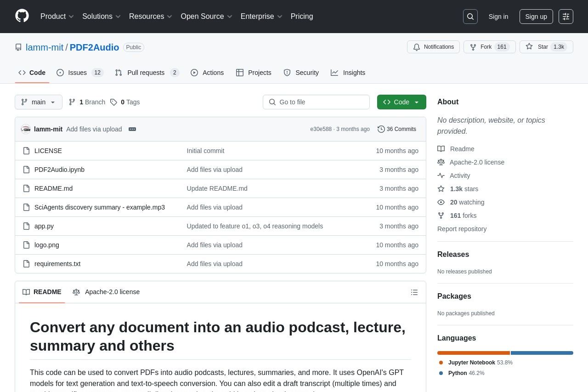Click the fork icon in the Fork button
The height and width of the screenshot is (392, 588).
(473, 47)
